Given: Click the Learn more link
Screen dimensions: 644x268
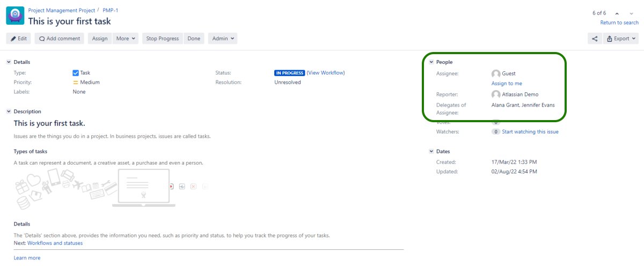Looking at the screenshot, I should click(x=27, y=258).
